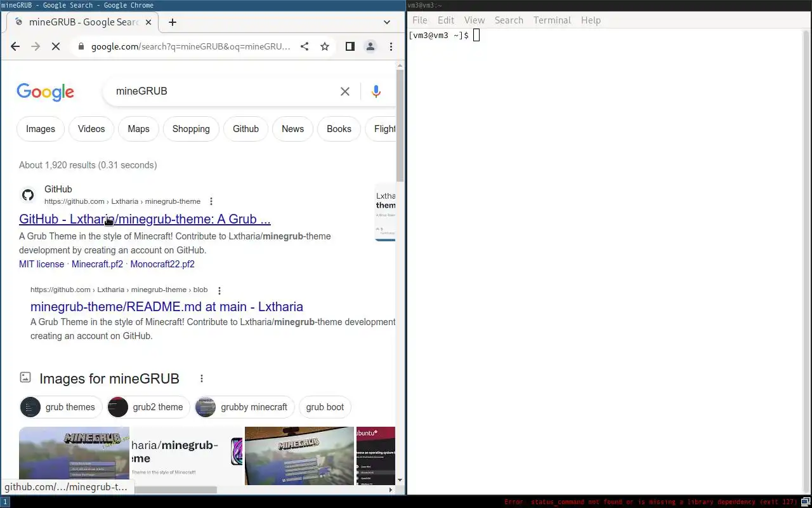Open minegrub-theme/README.md result link
The height and width of the screenshot is (508, 812).
pos(167,307)
